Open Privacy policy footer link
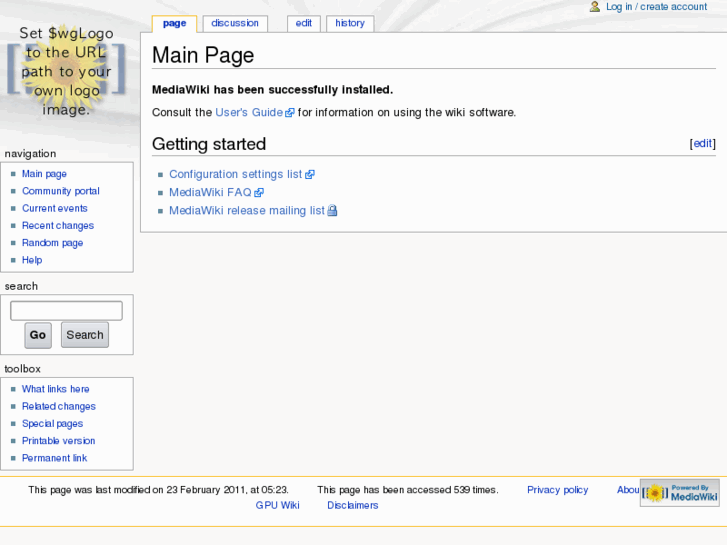Viewport: 727px width, 545px height. (x=557, y=490)
